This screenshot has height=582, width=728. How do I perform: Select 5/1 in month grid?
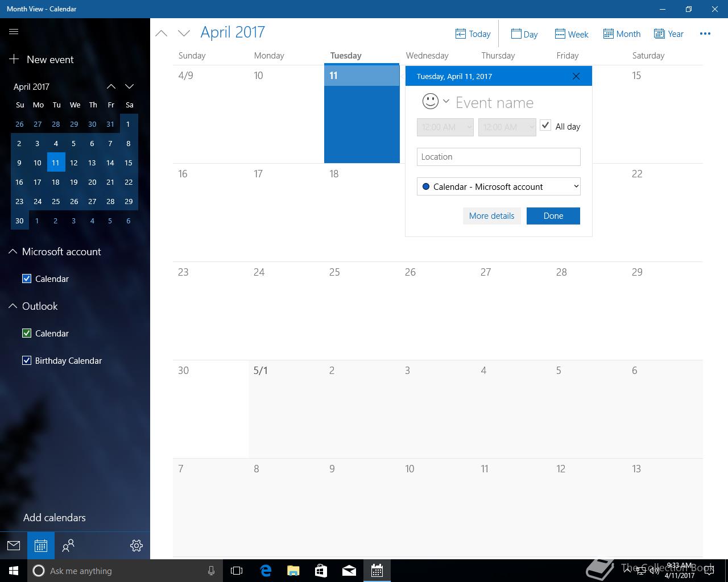tap(286, 409)
